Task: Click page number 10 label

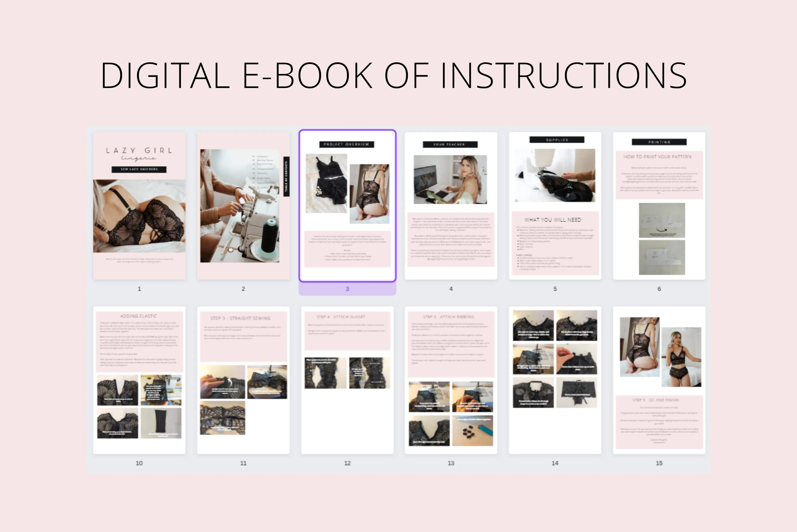Action: pos(139,463)
